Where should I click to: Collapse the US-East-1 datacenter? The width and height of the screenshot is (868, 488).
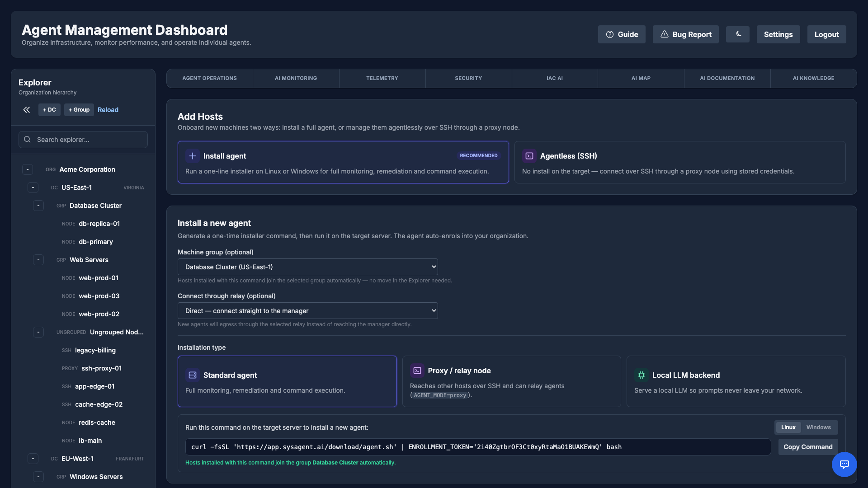tap(33, 188)
